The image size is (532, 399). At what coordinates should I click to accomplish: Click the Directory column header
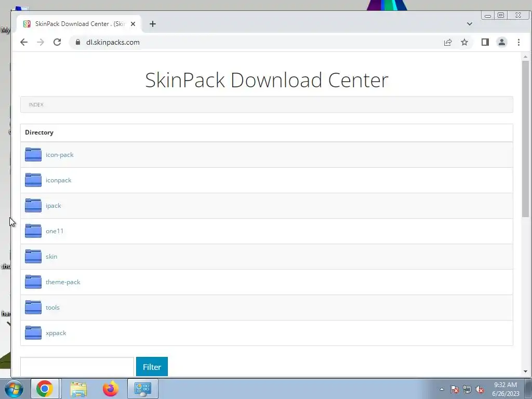point(39,132)
